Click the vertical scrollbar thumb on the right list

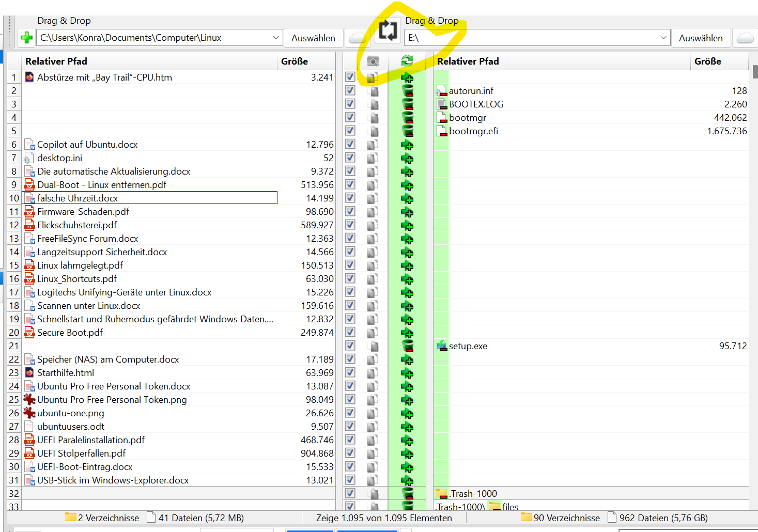755,72
